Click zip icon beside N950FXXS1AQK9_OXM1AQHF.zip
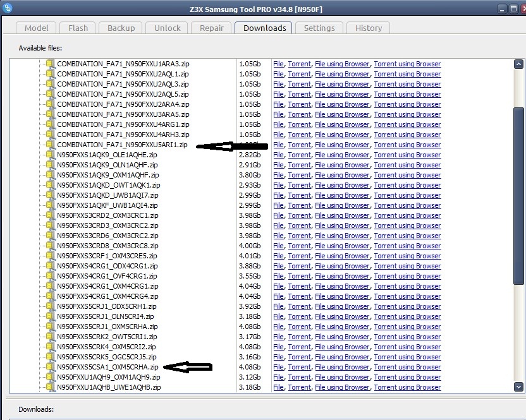This screenshot has width=526, height=420. (50, 175)
